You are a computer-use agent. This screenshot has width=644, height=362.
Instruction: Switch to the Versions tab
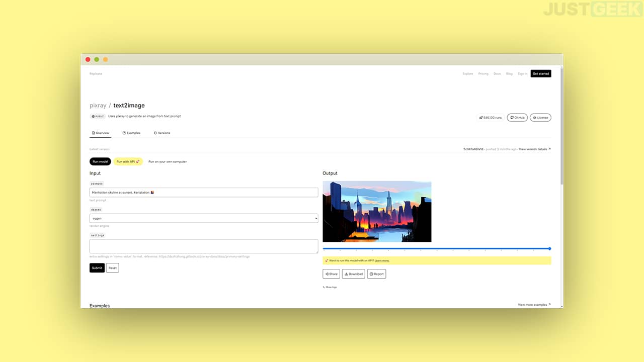[x=162, y=133]
